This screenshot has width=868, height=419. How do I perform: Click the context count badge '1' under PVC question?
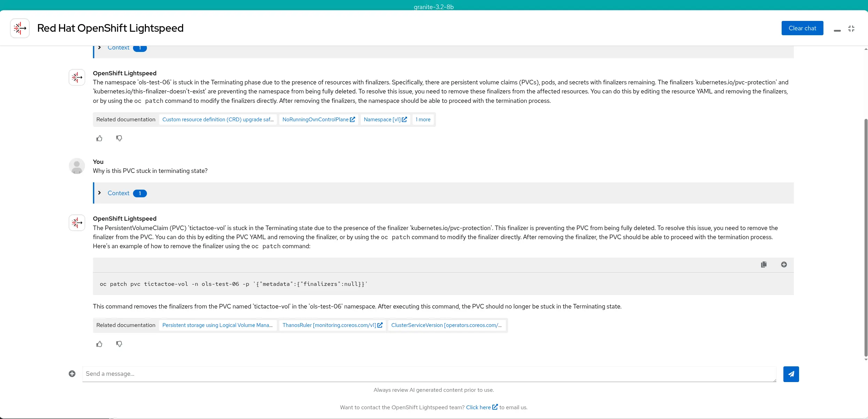coord(140,193)
